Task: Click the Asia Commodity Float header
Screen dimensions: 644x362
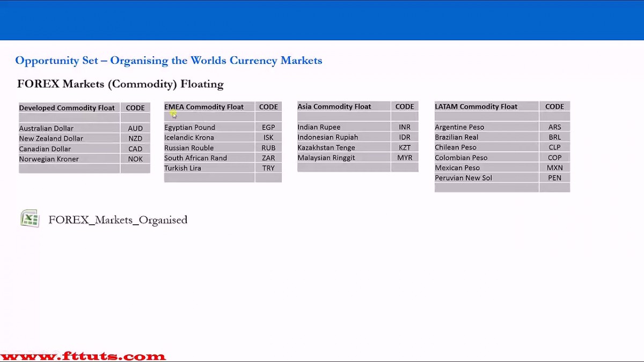Action: click(x=343, y=106)
